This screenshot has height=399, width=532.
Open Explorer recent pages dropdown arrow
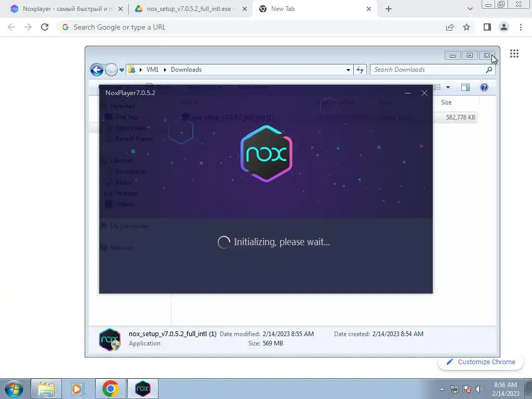[122, 70]
